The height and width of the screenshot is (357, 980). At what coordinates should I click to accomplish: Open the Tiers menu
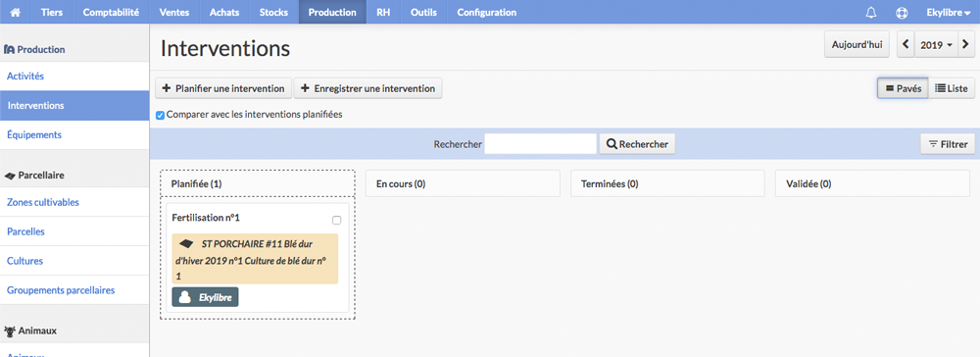[52, 12]
